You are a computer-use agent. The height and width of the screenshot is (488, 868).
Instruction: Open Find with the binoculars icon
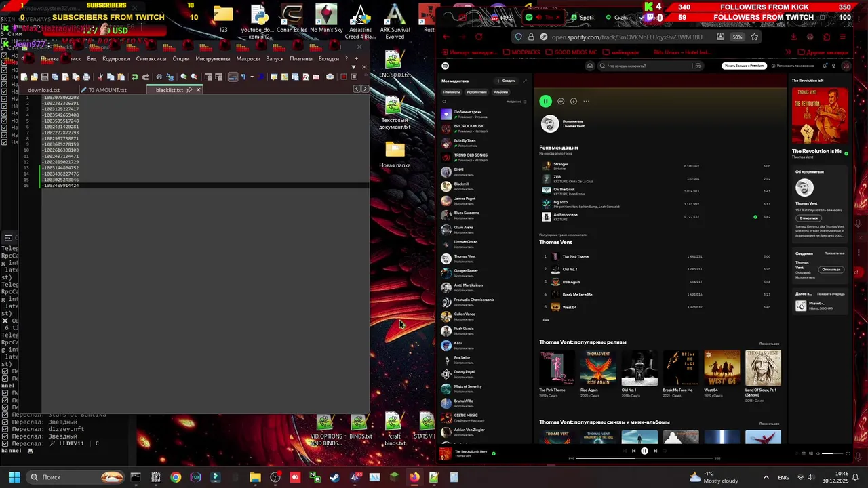pos(159,77)
